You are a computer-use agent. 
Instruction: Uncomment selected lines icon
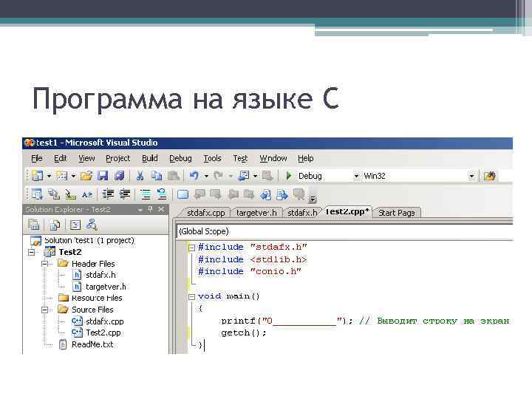[x=162, y=194]
